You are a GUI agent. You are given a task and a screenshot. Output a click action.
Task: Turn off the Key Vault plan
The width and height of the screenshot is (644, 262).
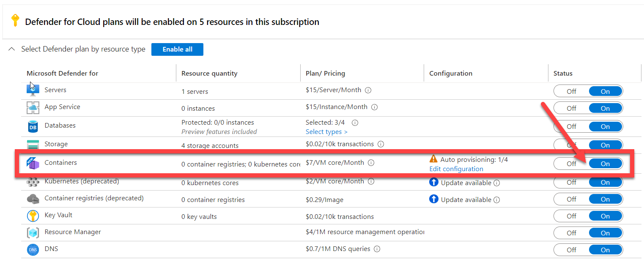click(x=571, y=216)
